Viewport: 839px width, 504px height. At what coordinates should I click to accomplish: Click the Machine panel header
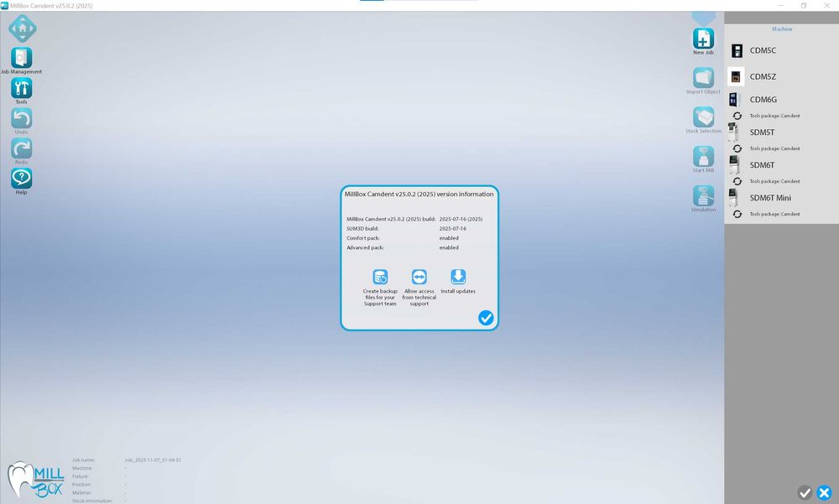point(782,29)
